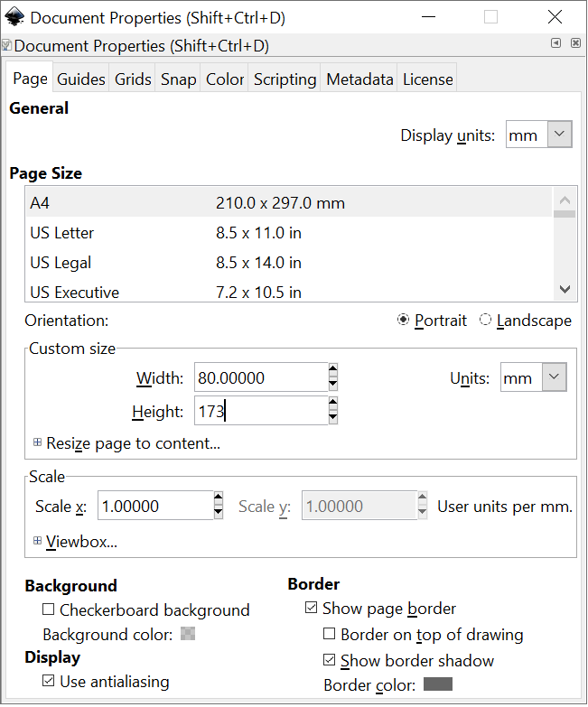The height and width of the screenshot is (707, 588).
Task: Open the Grids tab
Action: point(133,79)
